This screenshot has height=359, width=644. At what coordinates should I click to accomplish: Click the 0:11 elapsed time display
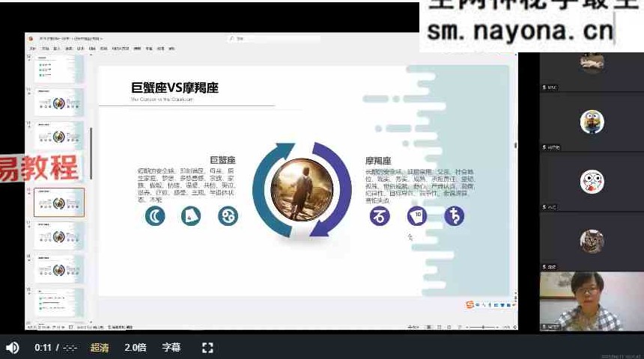43,348
